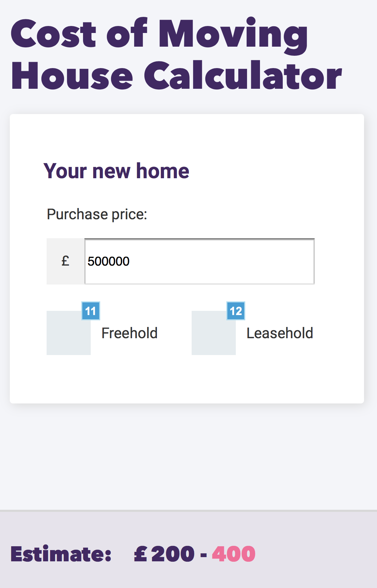Viewport: 377px width, 588px height.
Task: Click the dash between estimate values
Action: click(x=204, y=555)
